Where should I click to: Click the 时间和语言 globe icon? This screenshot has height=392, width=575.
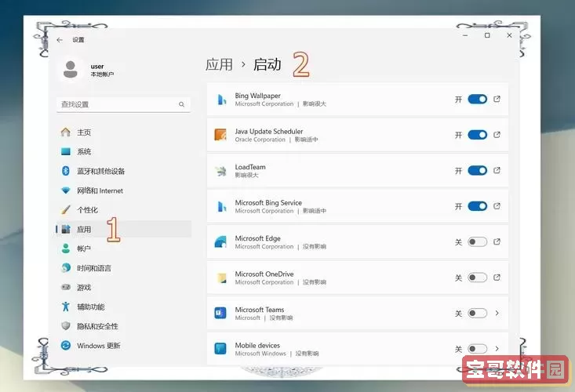pyautogui.click(x=66, y=268)
